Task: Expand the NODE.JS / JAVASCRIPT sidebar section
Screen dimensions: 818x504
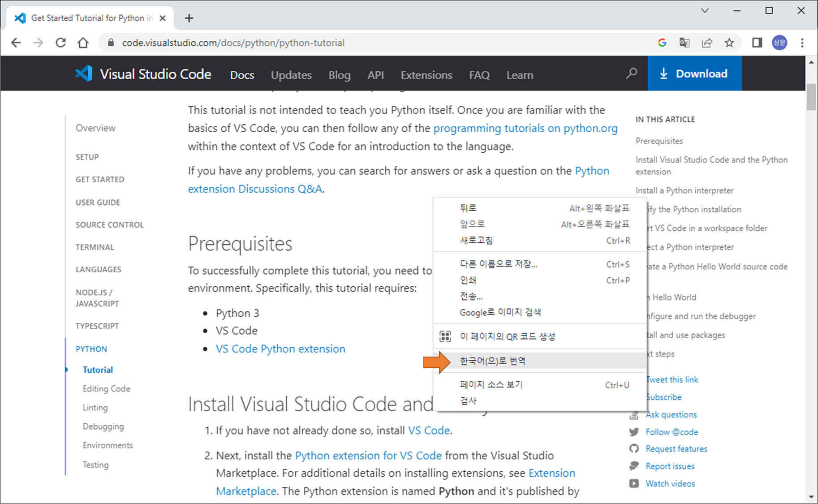Action: (x=97, y=297)
